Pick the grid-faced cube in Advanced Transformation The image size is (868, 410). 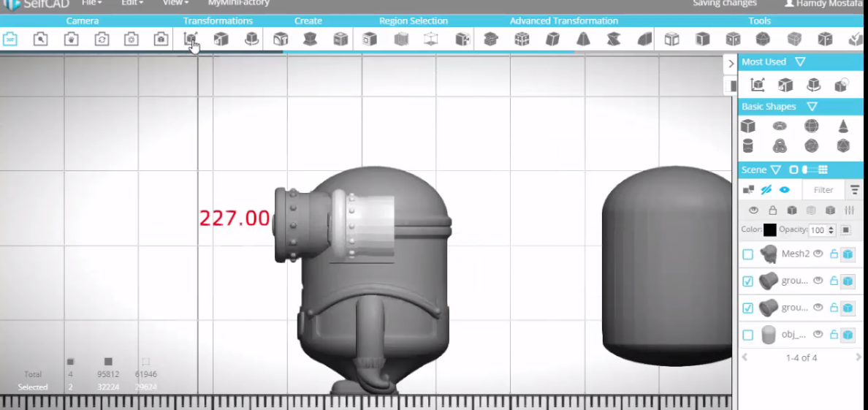(522, 39)
